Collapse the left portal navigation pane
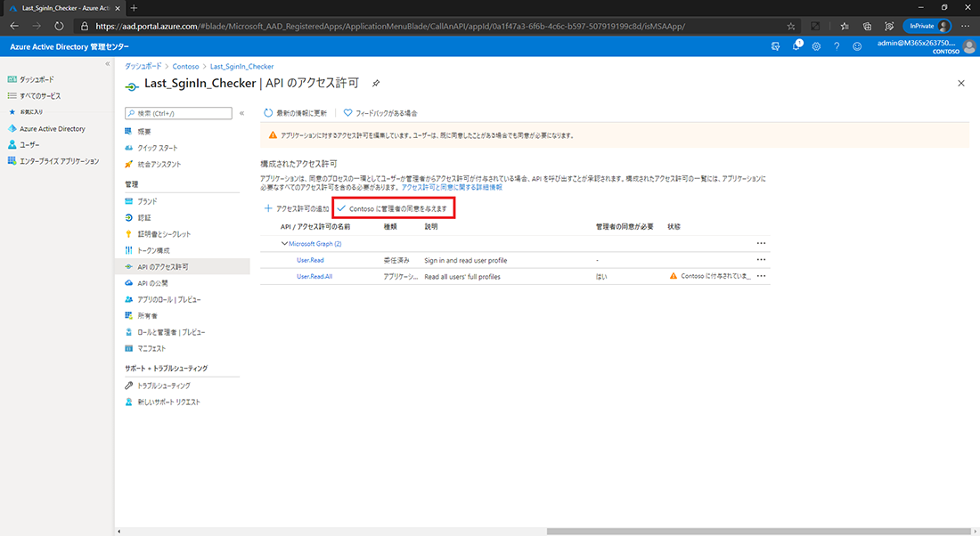980x536 pixels. point(108,64)
